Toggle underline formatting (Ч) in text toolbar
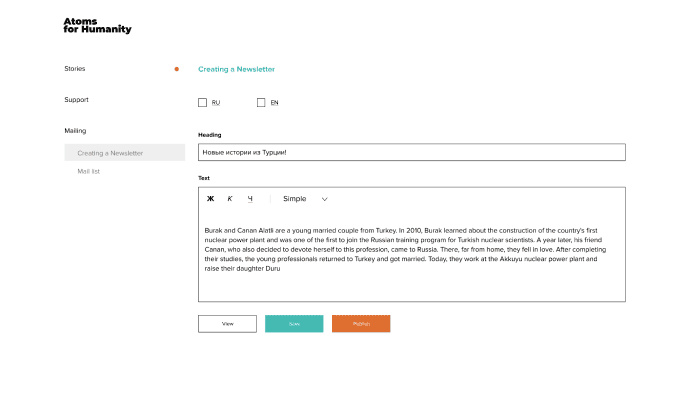The image size is (690, 408). click(250, 199)
